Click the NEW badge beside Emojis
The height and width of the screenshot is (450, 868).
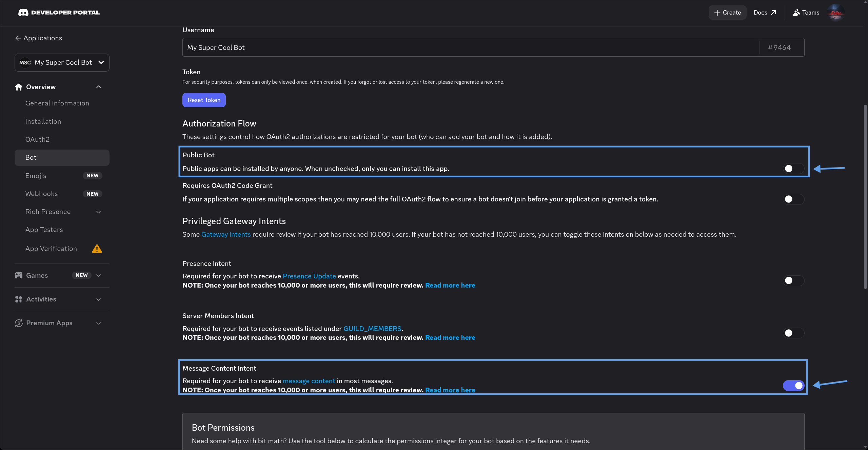(x=92, y=176)
